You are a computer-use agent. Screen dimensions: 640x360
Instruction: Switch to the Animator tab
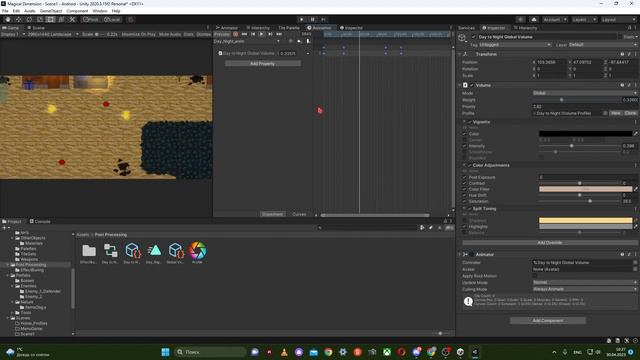227,28
